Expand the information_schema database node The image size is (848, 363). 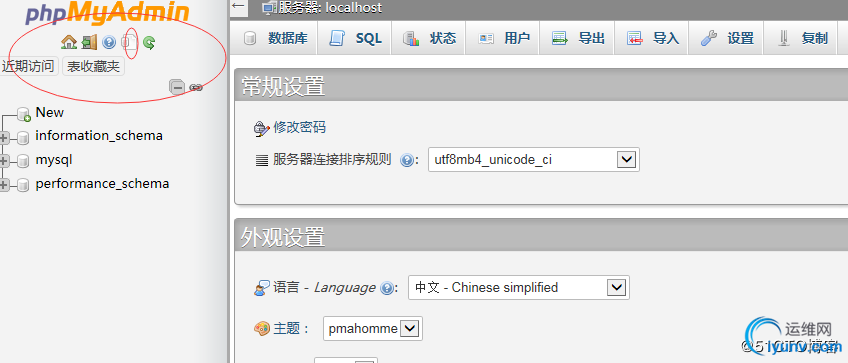pos(4,138)
